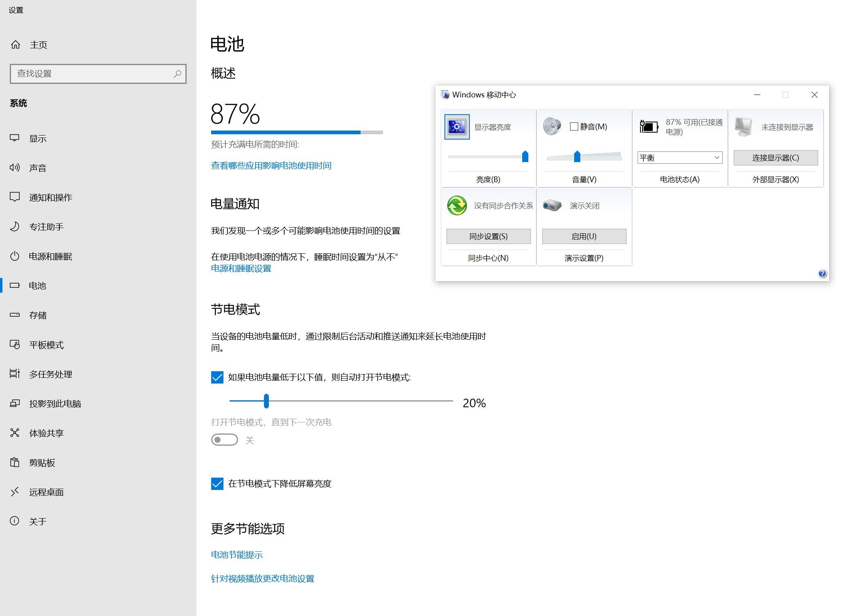
Task: Click the 连接显示器(C) button
Action: point(775,158)
